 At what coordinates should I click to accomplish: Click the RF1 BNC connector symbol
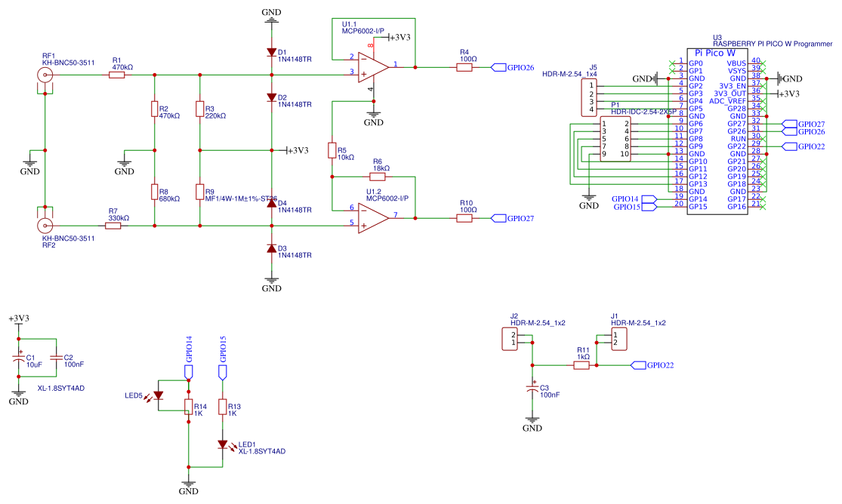pos(45,75)
